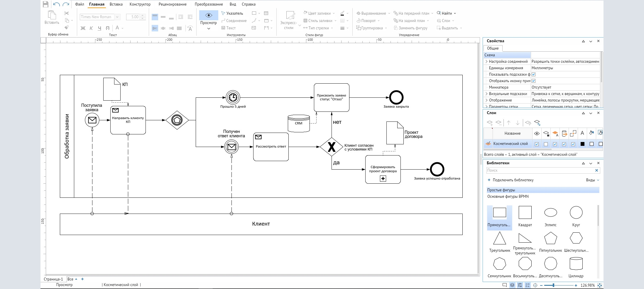This screenshot has height=289, width=644.
Task: Toggle the Properties panel icon in status bar
Action: pos(520,285)
